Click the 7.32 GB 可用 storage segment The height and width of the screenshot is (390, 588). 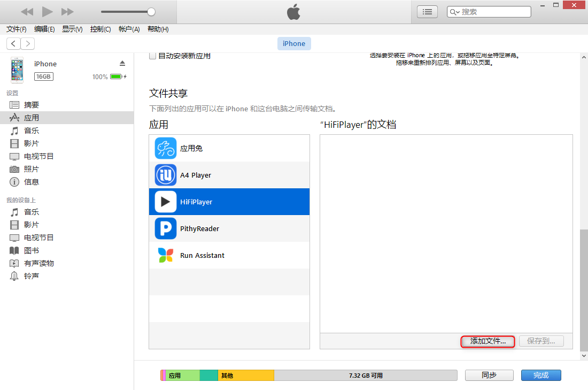(366, 376)
